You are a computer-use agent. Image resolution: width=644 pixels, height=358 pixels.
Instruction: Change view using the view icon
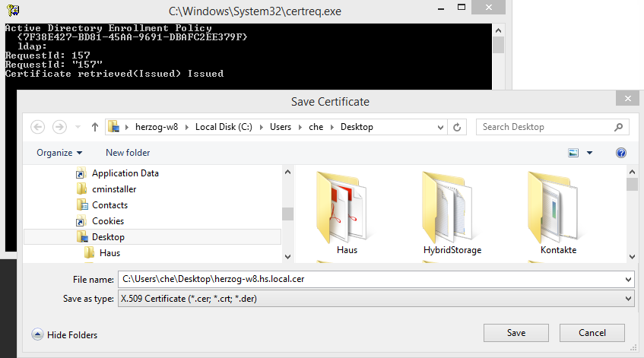pos(574,153)
